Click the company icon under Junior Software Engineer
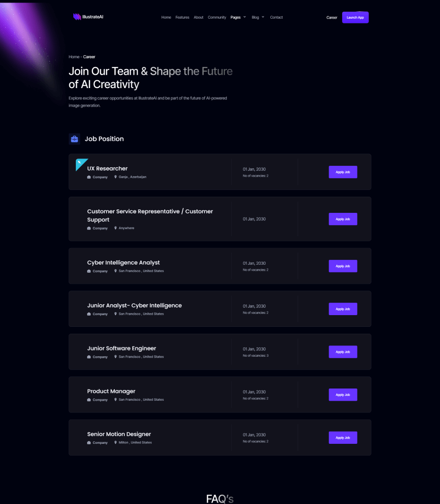The width and height of the screenshot is (440, 504). tap(89, 357)
